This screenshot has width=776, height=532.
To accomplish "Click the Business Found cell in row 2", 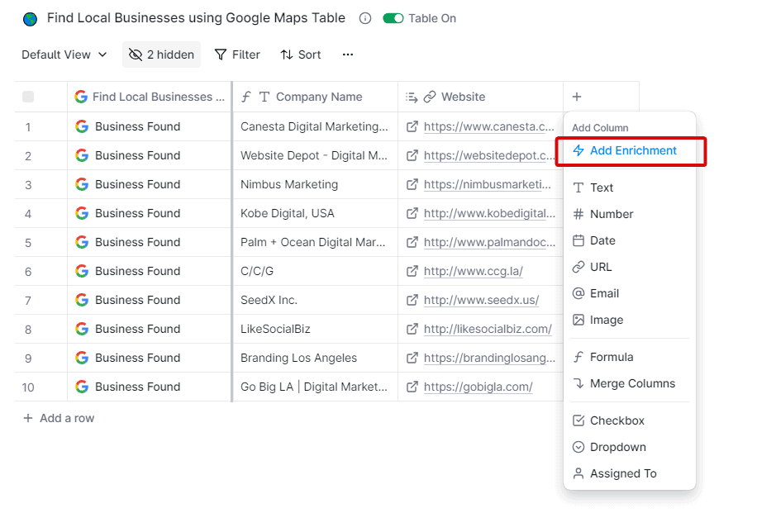I will click(x=150, y=155).
